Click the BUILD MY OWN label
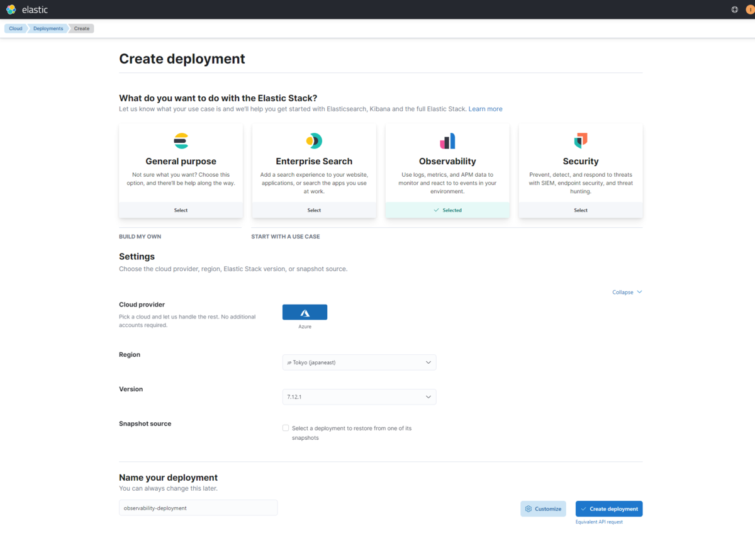 [140, 237]
